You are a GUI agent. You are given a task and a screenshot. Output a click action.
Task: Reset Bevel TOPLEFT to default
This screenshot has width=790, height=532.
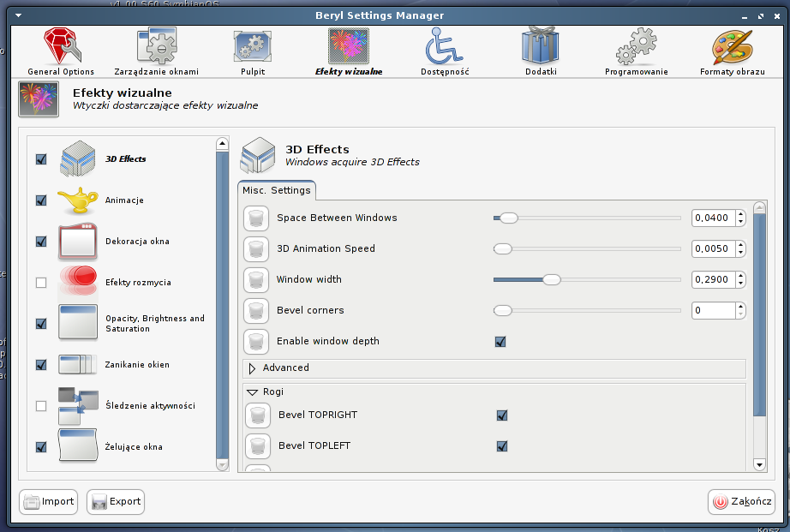pos(258,445)
